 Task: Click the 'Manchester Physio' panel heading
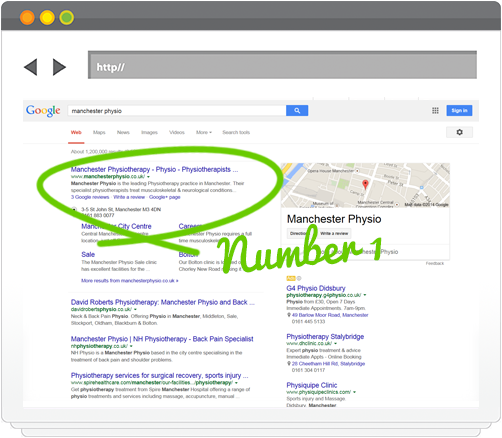pos(334,219)
